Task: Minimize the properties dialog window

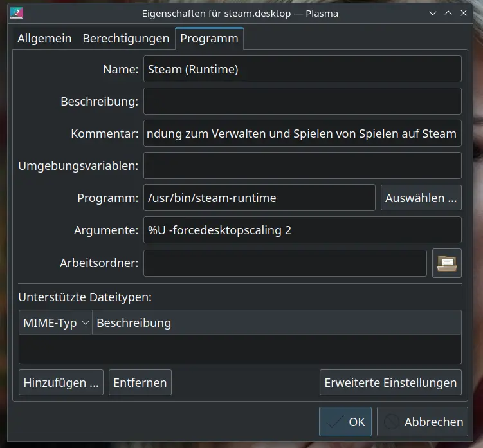Action: (430, 13)
